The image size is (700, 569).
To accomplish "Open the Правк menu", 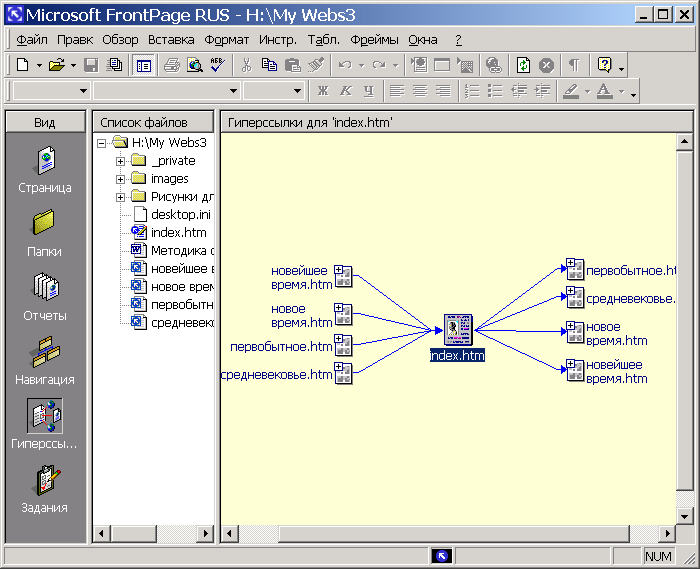I will (75, 40).
